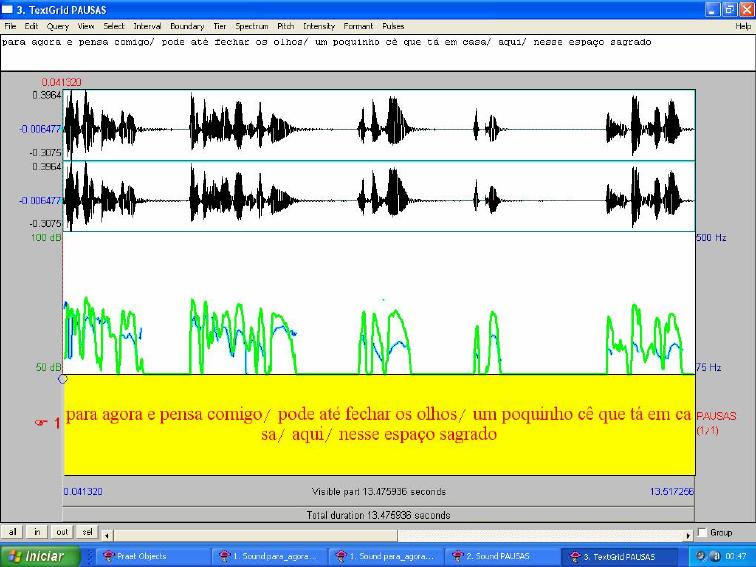Open the File menu
Screen dimensions: 756x567
click(10, 26)
